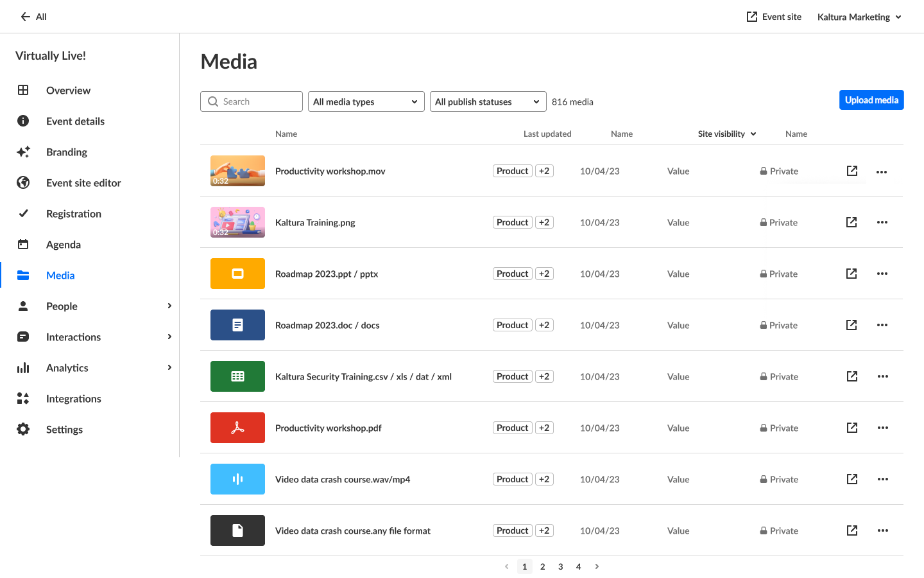Click the back arrow labeled All

tap(33, 17)
